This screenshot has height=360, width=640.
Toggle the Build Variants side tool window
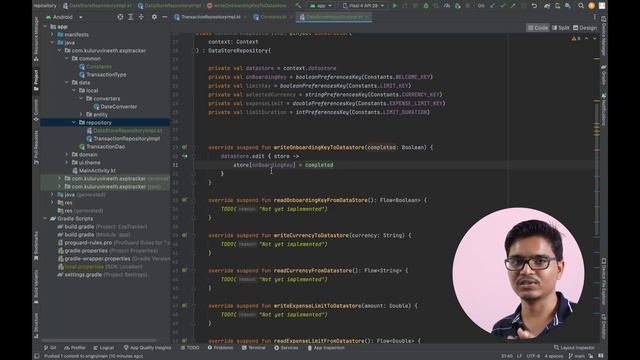(x=36, y=287)
